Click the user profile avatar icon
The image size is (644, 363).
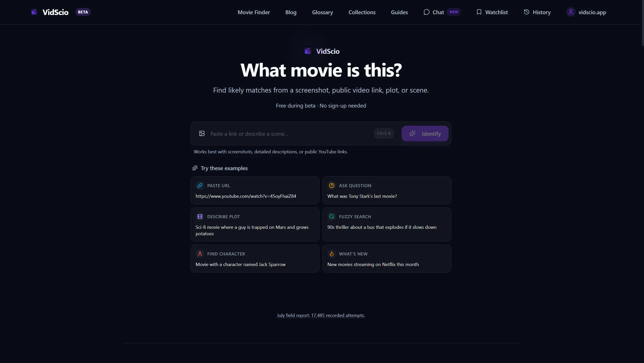pos(571,12)
